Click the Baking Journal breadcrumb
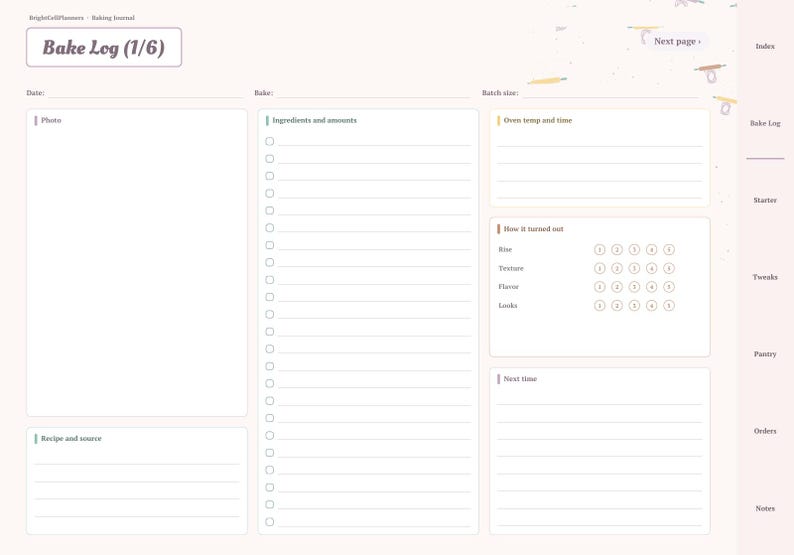The width and height of the screenshot is (794, 555). pos(113,18)
